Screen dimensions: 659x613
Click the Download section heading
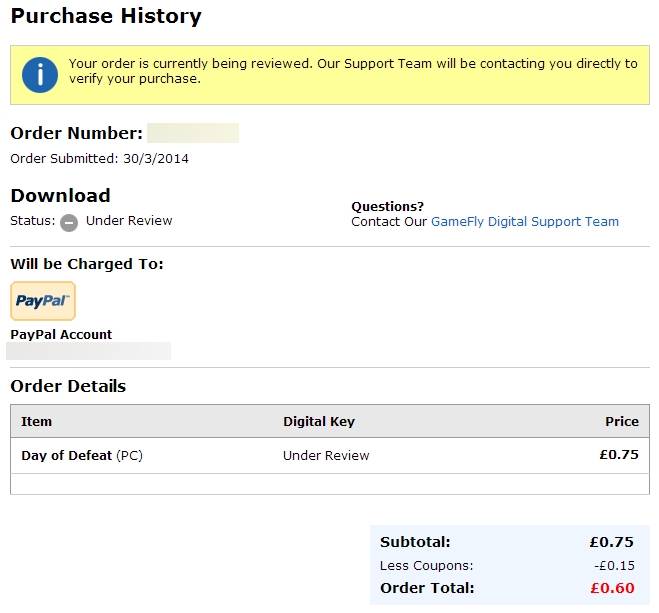point(60,196)
